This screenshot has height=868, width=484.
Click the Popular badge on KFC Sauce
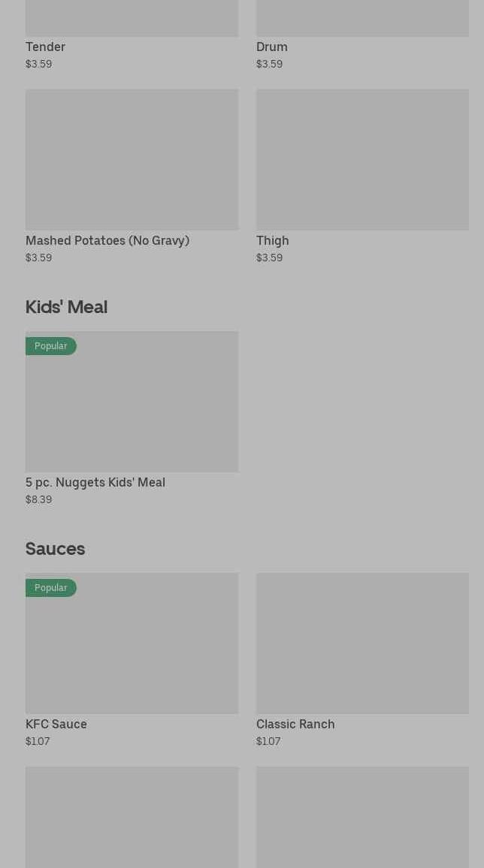50,588
